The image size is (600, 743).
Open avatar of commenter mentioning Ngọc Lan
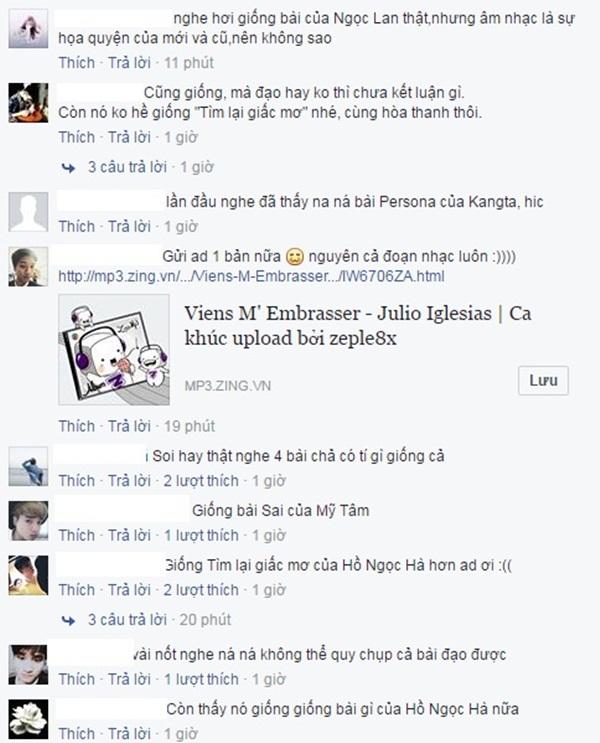tap(28, 29)
